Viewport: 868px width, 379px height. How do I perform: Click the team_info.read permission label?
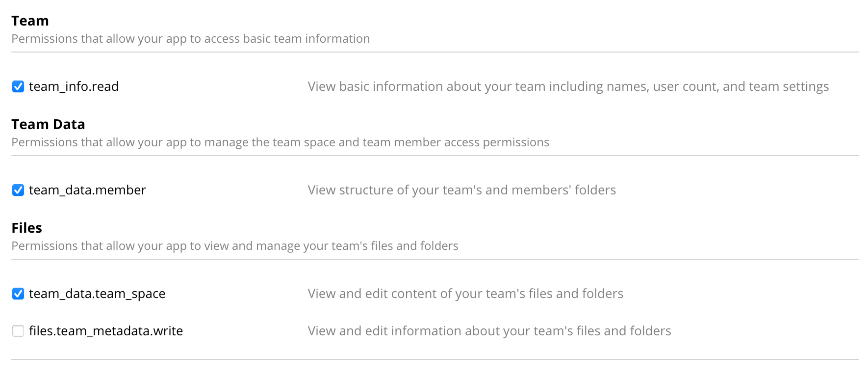(x=74, y=87)
